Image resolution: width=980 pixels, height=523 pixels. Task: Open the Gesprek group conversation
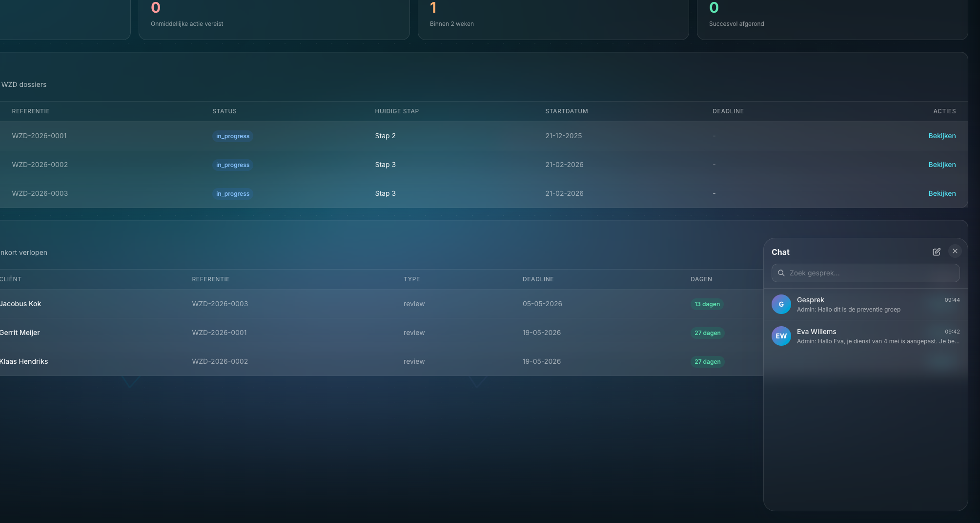pyautogui.click(x=865, y=304)
